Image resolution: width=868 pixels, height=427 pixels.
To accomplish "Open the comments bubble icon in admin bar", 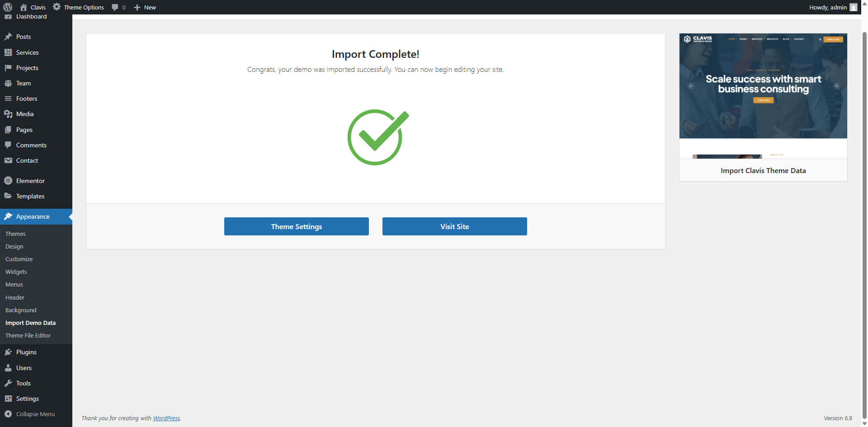I will coord(115,7).
